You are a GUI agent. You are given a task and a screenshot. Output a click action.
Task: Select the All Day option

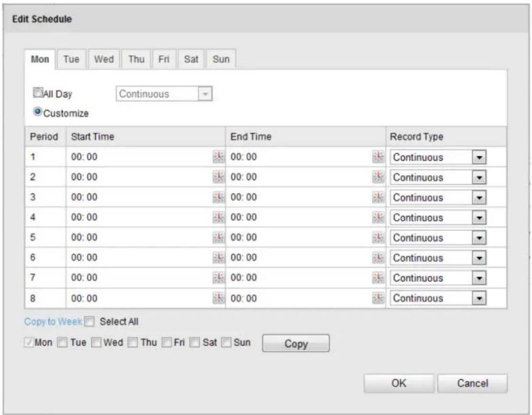click(x=38, y=92)
